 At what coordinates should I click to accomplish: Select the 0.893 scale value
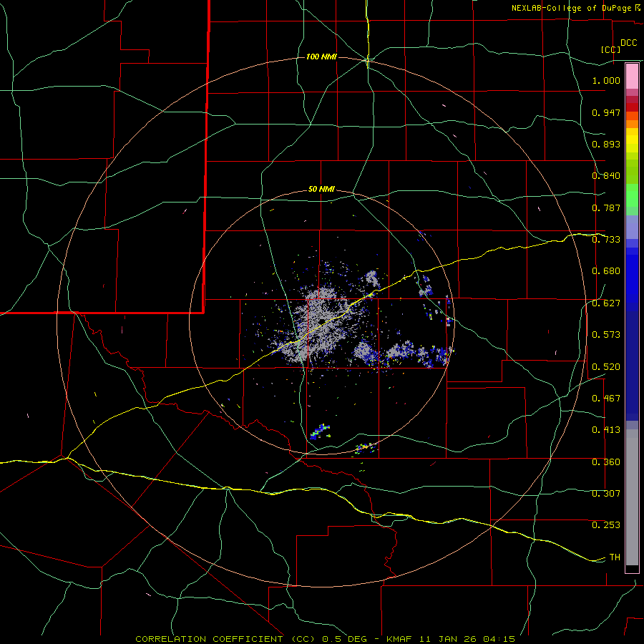(606, 144)
